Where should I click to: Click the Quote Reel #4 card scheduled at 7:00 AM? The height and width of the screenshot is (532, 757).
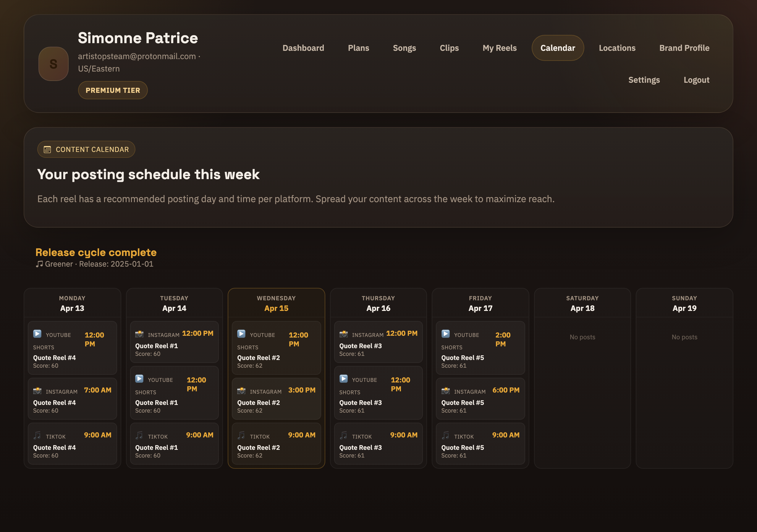[72, 398]
